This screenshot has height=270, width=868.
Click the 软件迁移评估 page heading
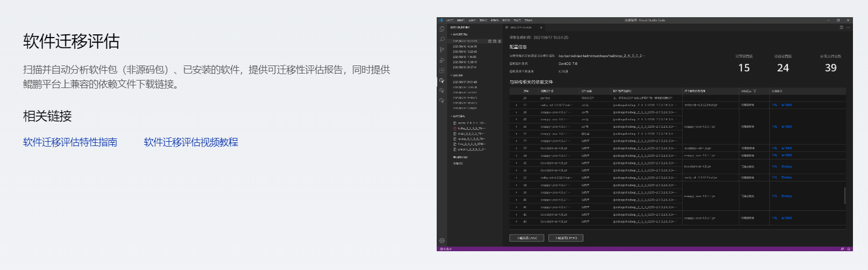71,41
